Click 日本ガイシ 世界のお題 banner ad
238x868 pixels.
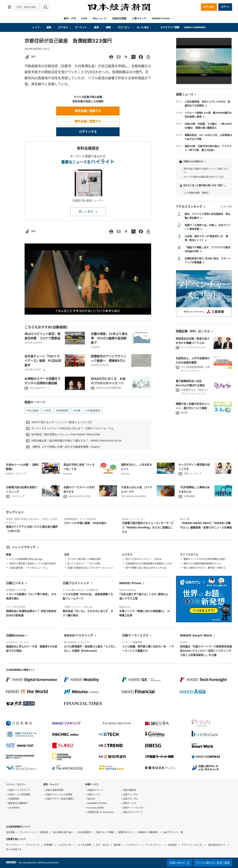(x=204, y=599)
